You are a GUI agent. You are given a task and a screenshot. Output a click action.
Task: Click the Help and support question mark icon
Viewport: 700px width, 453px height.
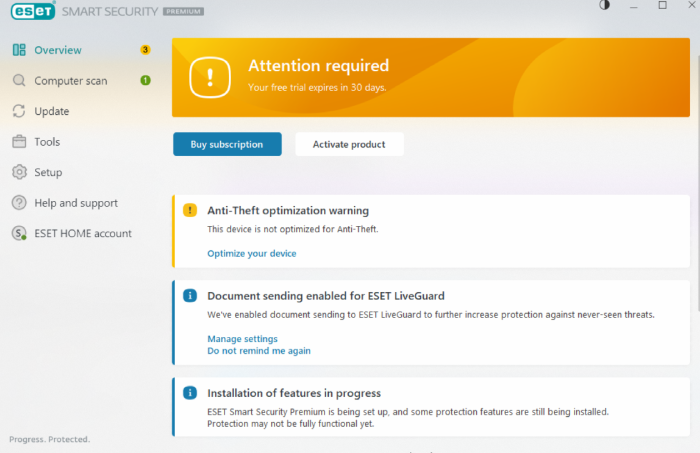pos(19,203)
